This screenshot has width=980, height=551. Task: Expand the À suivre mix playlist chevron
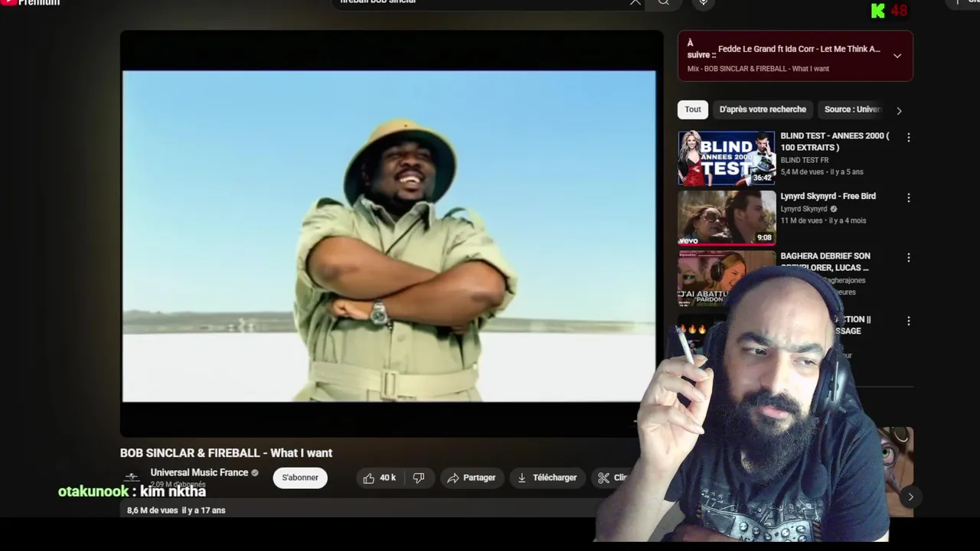[x=897, y=56]
